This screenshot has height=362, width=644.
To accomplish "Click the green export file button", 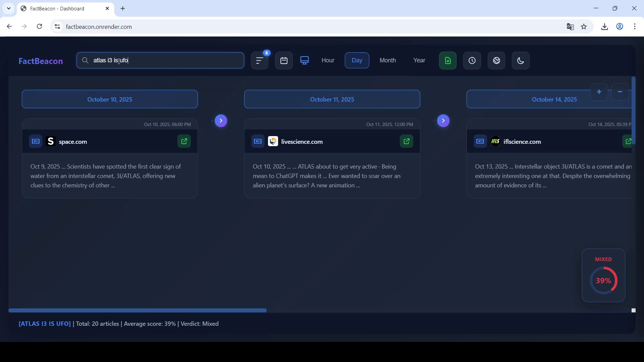I will [x=448, y=61].
